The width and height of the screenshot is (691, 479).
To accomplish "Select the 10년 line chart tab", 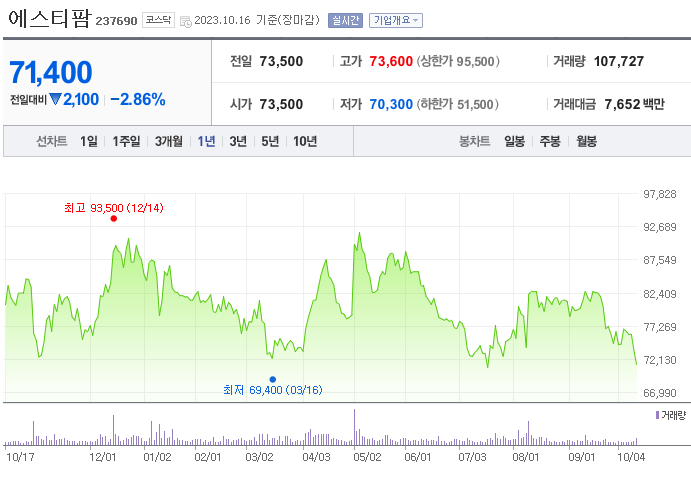I will click(305, 141).
